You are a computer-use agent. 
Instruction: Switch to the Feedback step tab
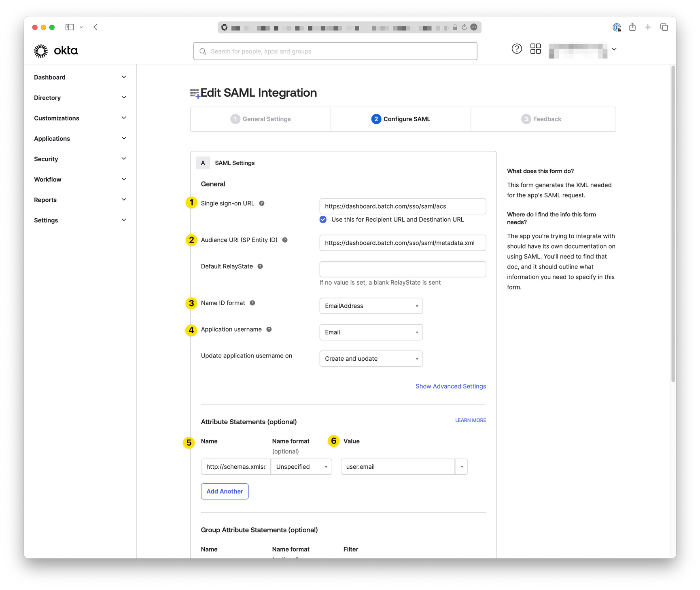pos(543,119)
